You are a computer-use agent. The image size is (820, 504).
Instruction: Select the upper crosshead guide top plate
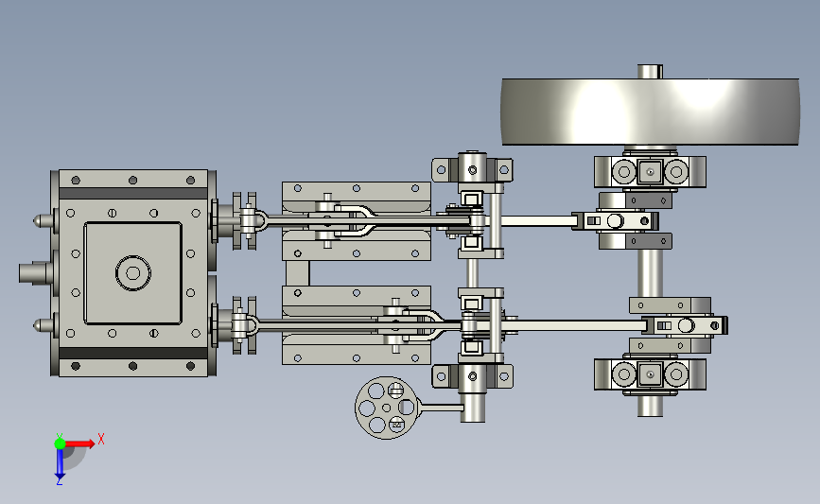tap(357, 191)
